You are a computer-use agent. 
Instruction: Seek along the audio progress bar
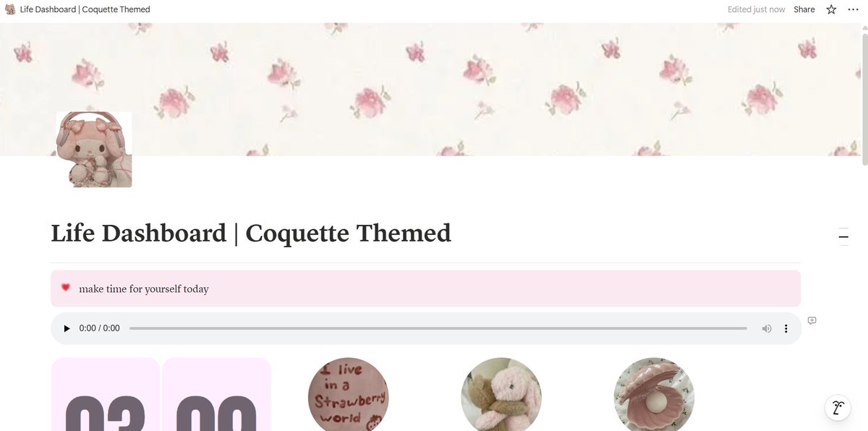pos(438,328)
